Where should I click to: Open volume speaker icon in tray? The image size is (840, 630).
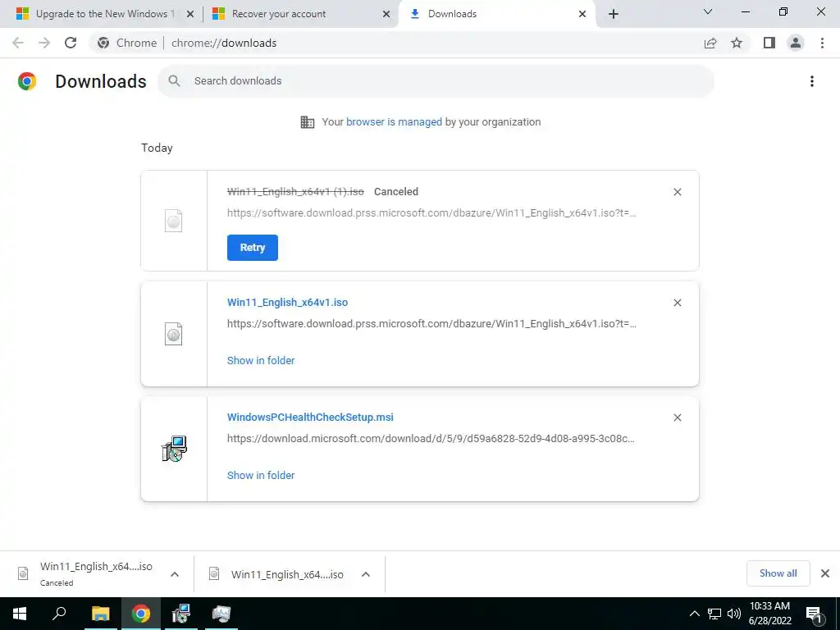coord(733,614)
